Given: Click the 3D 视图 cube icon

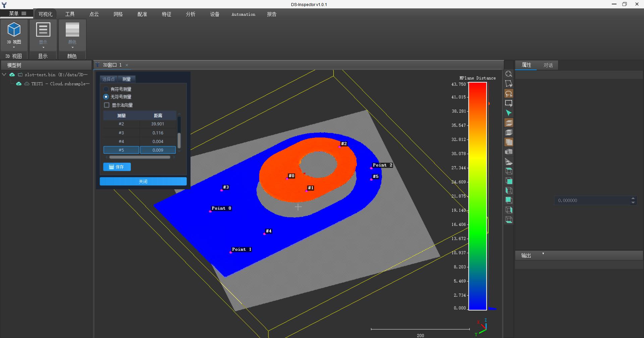Looking at the screenshot, I should 14,30.
